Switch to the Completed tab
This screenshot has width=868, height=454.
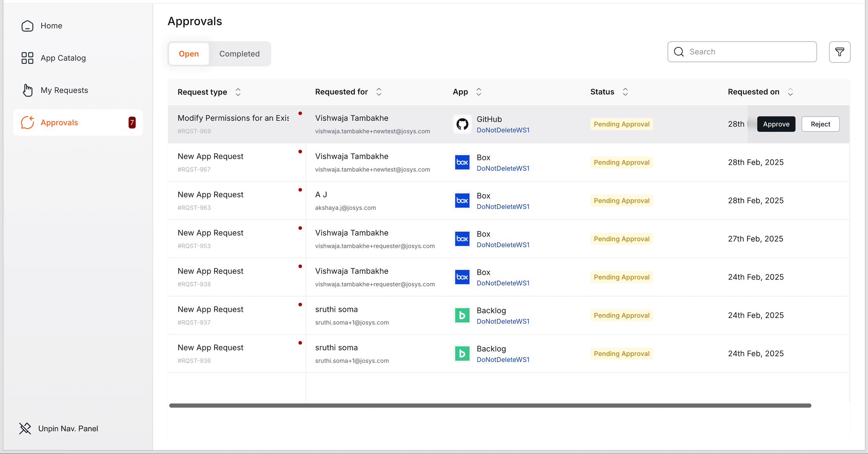click(239, 54)
